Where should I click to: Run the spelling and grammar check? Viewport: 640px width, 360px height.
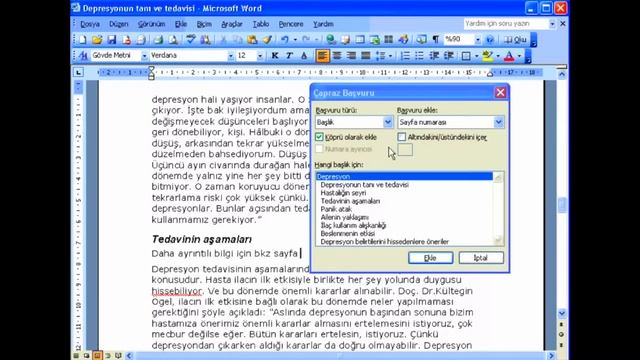[190, 40]
